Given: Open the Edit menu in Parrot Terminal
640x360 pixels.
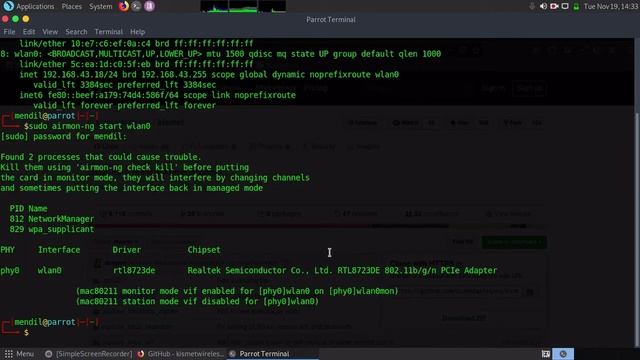Looking at the screenshot, I should point(29,31).
